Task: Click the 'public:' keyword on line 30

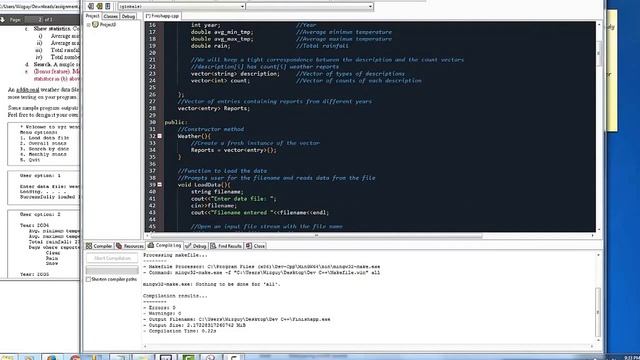Action: (x=176, y=122)
